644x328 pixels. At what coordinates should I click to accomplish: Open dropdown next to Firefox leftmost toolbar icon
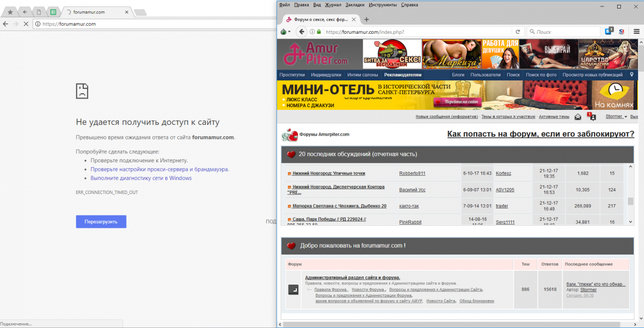click(290, 32)
